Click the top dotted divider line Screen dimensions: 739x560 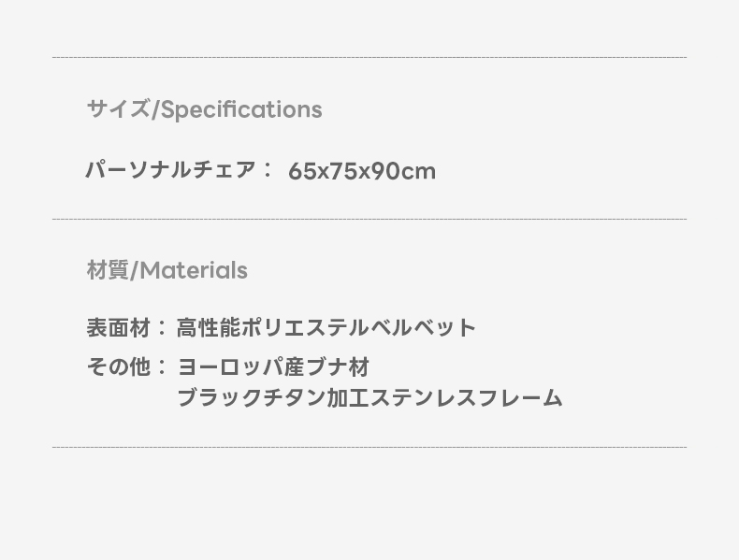tap(369, 58)
